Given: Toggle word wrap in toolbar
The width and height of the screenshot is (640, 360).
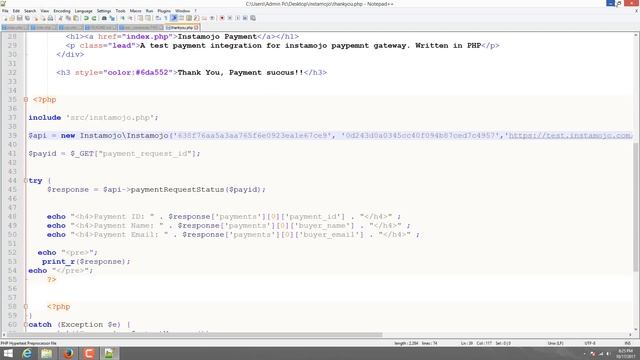Looking at the screenshot, I should click(x=158, y=18).
